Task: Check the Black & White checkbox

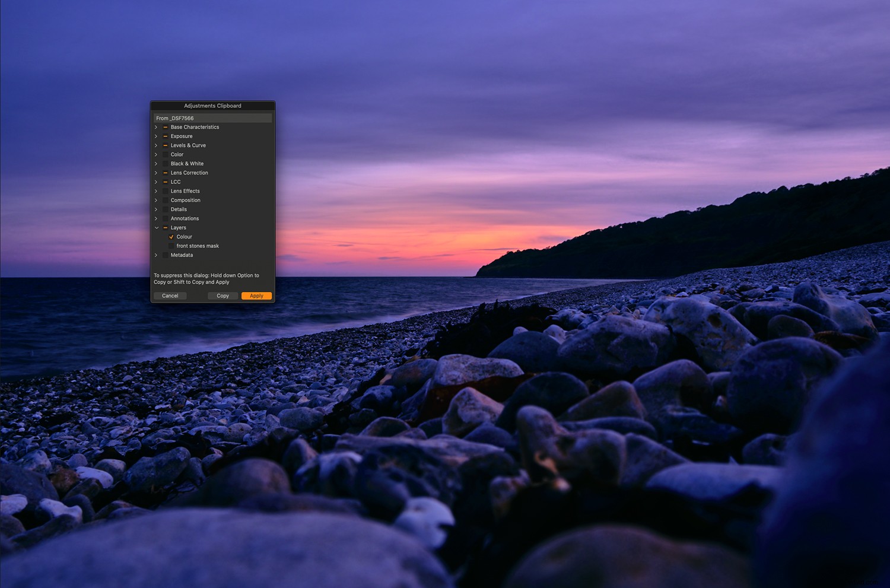Action: coord(166,163)
